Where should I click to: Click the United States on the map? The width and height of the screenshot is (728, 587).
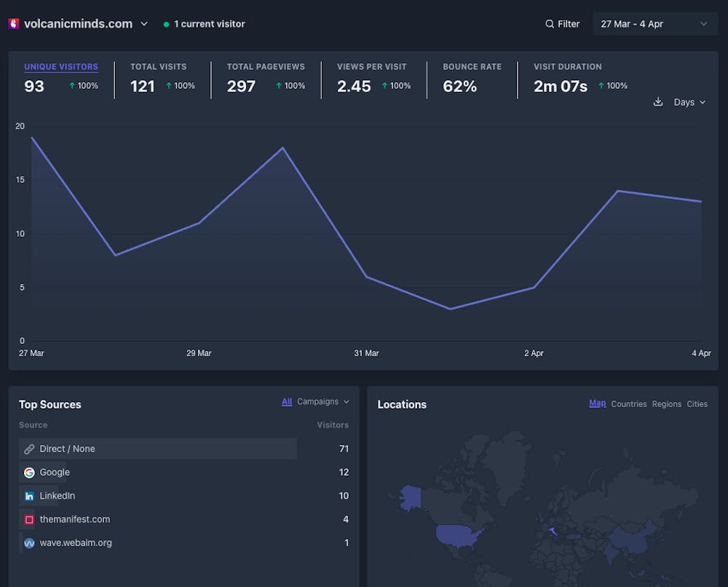click(459, 535)
